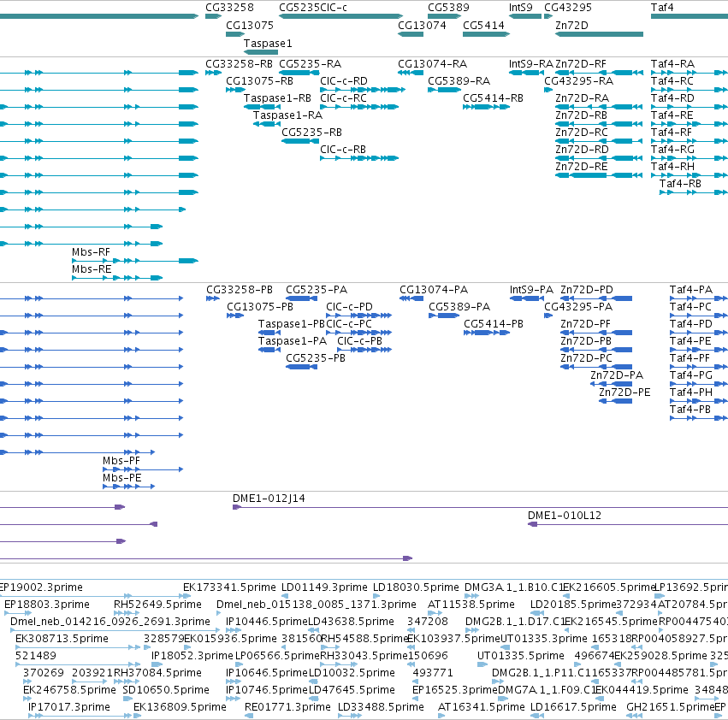The width and height of the screenshot is (728, 720).
Task: Select the CG43295-PA protein
Action: point(548,316)
